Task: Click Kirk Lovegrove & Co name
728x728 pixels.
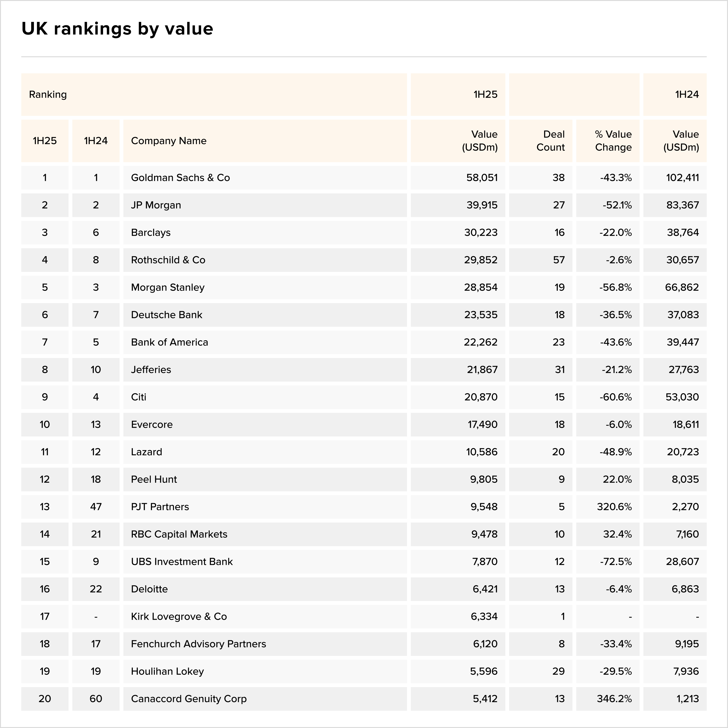Action: (x=179, y=616)
